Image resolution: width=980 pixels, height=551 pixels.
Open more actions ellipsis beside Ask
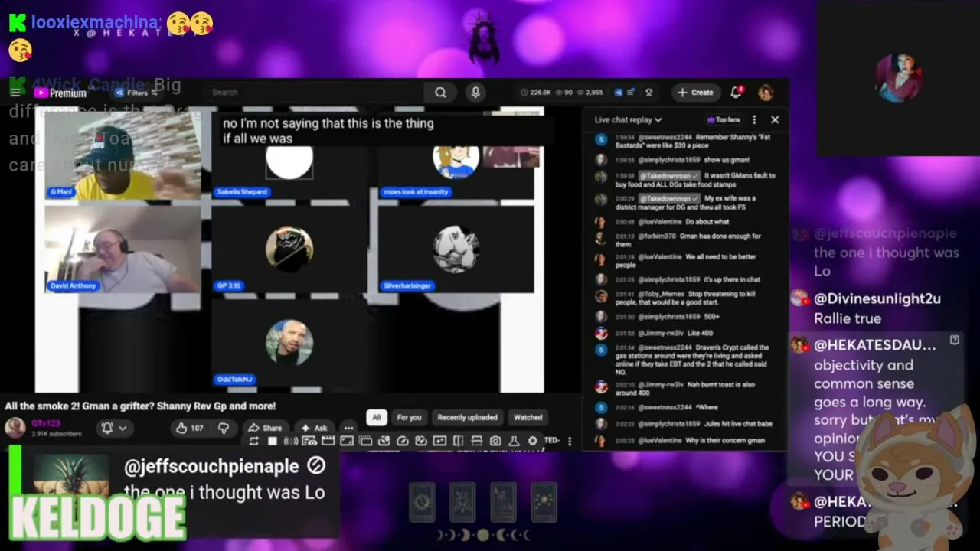click(x=348, y=428)
